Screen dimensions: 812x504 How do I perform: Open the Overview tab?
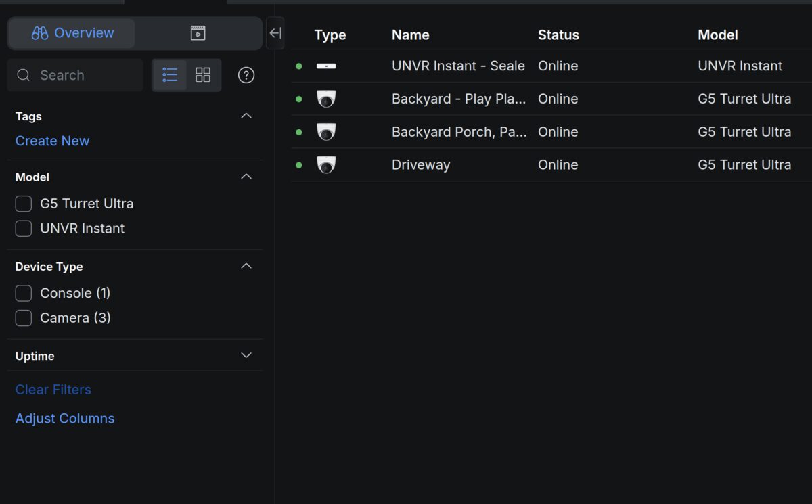[72, 33]
